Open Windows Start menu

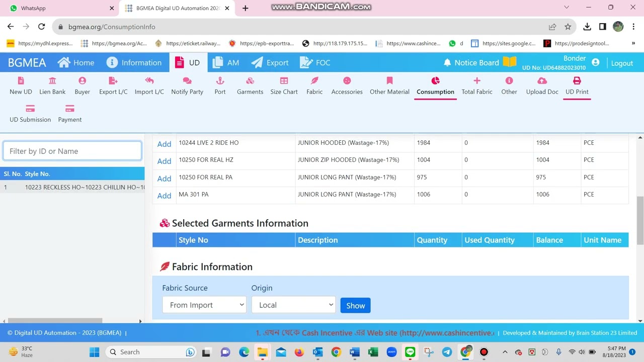pyautogui.click(x=95, y=352)
